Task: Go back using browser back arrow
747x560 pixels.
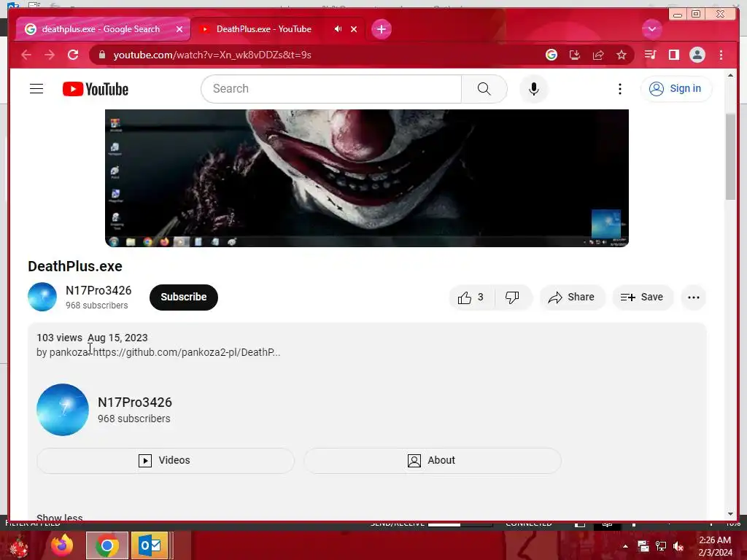Action: point(26,55)
